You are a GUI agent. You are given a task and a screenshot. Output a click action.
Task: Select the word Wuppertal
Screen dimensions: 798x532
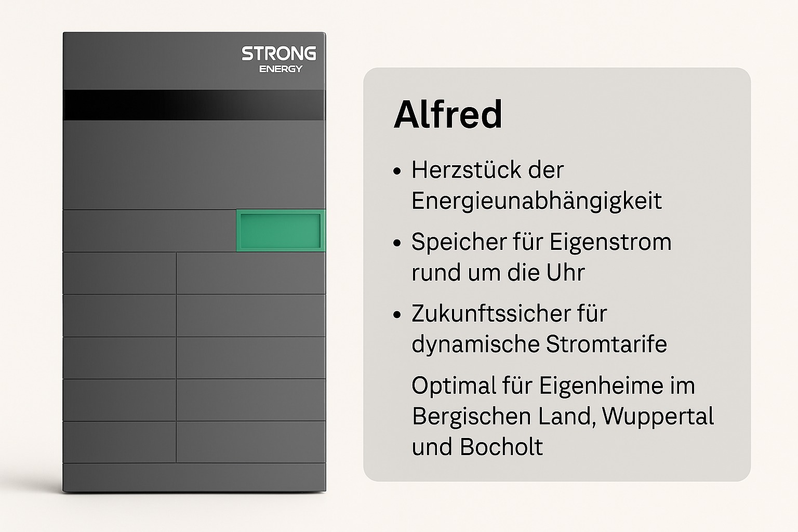pos(658,417)
